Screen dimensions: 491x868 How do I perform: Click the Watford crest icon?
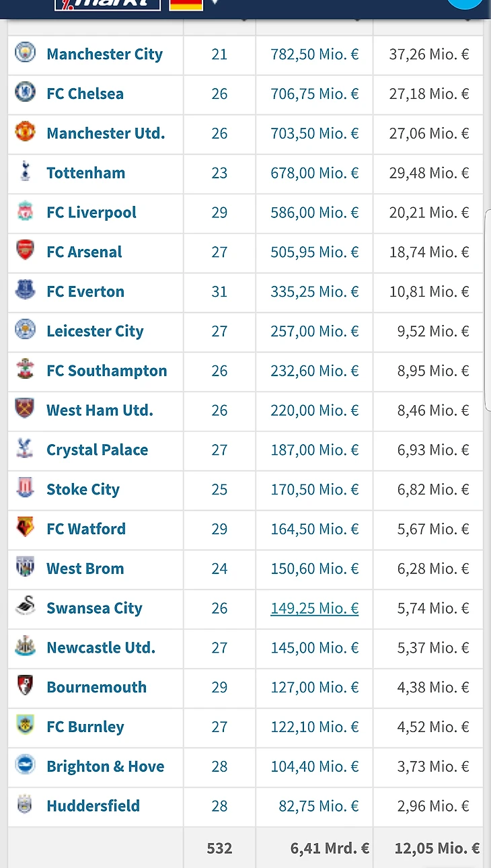(x=25, y=528)
